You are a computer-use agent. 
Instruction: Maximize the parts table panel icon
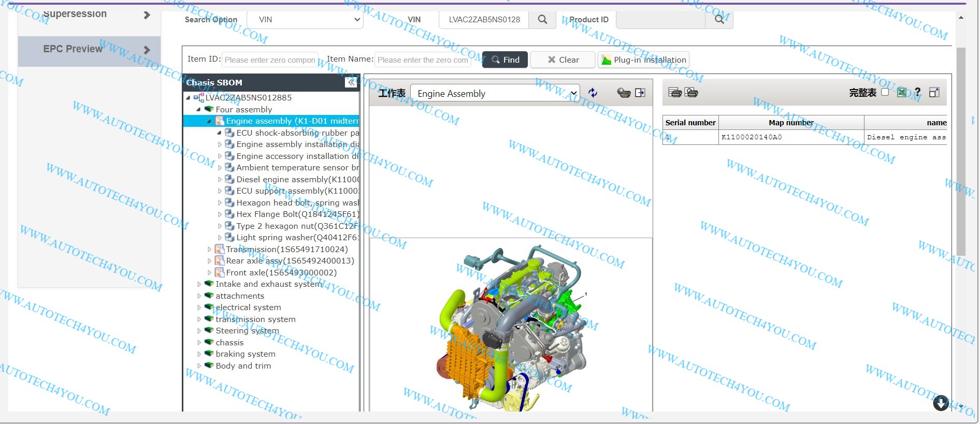point(934,93)
